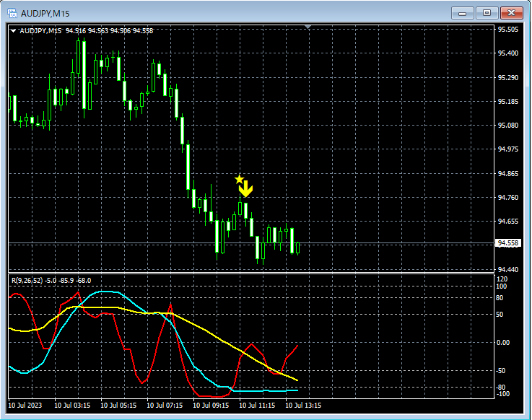Click the 95.505 price scale value
Screen dimensions: 532x420
[x=508, y=30]
